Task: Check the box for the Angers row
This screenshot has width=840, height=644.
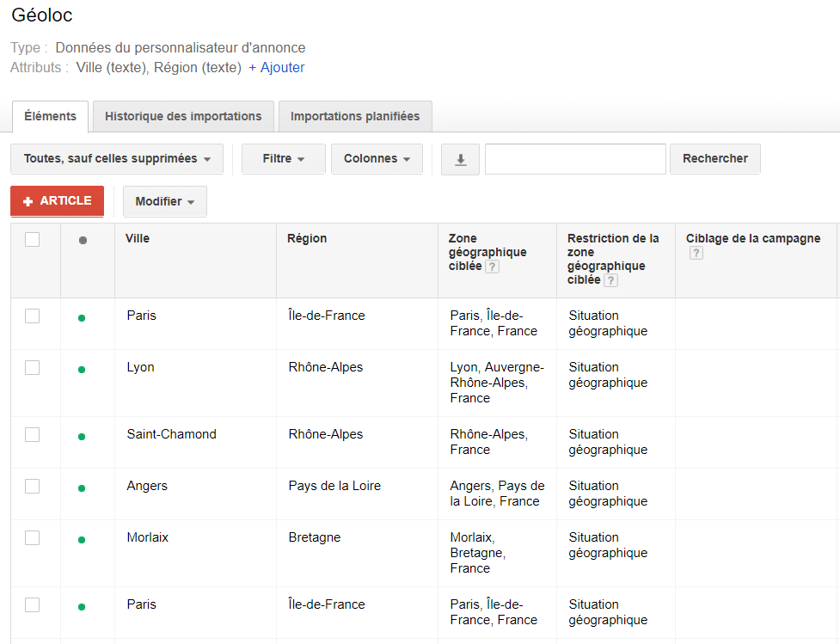Action: tap(32, 487)
